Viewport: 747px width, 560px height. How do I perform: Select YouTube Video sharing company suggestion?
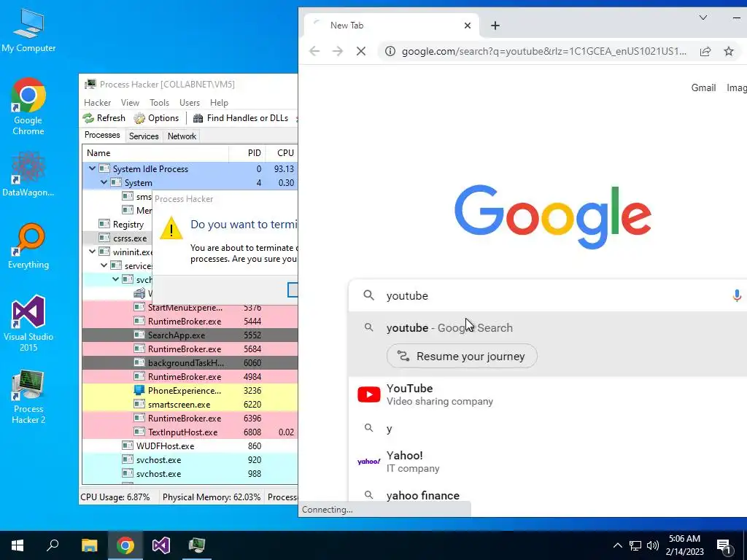point(548,394)
